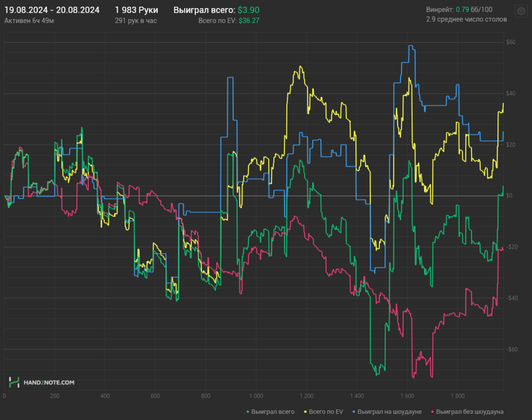532x420 pixels.
Task: Click the pink 'Выиграл без шоудауна' legend dot
Action: pos(432,412)
